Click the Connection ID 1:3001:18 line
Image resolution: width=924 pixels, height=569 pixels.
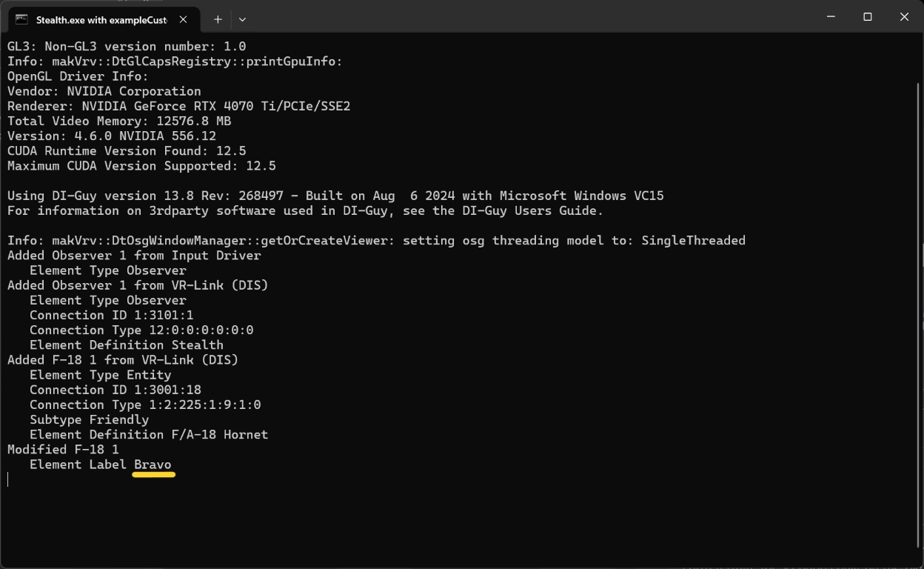115,390
